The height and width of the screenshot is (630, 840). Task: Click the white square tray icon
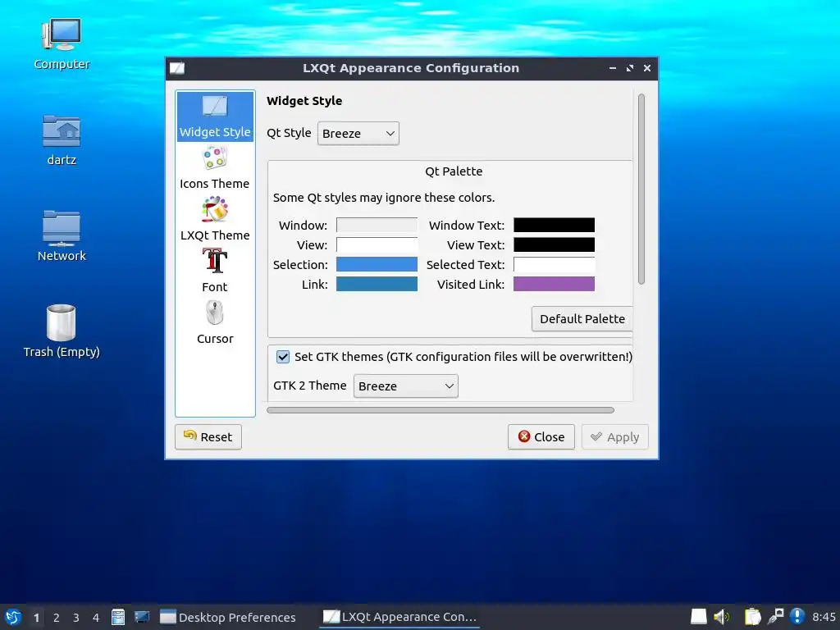699,617
